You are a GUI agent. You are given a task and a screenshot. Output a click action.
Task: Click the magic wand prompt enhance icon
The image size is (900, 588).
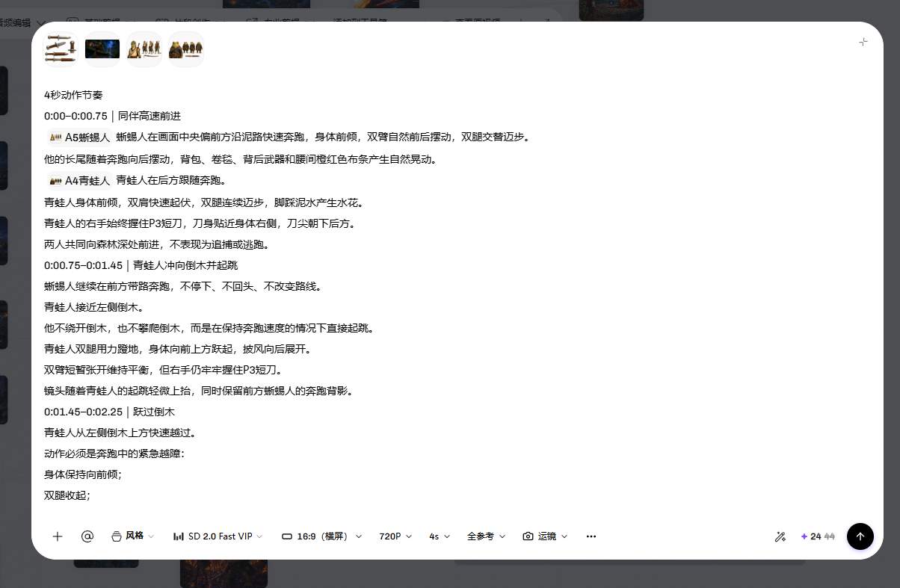780,536
